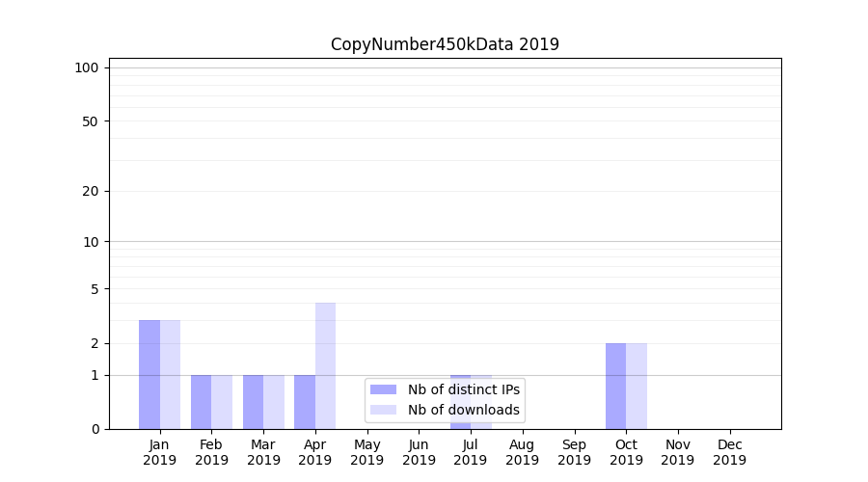Click the 'Dec 2019' x-axis label

click(x=729, y=452)
